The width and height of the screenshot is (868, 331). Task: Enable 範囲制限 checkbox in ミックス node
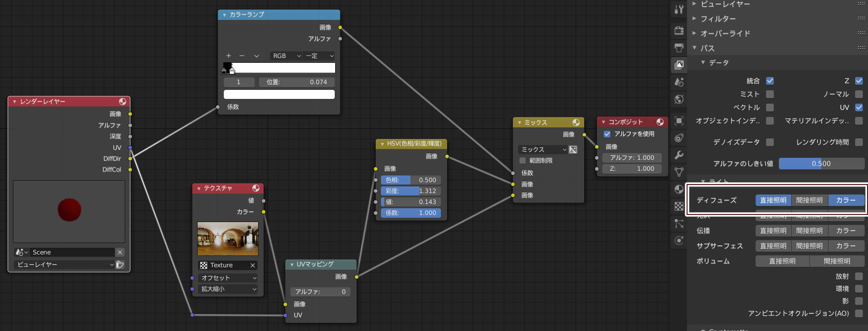pyautogui.click(x=523, y=160)
